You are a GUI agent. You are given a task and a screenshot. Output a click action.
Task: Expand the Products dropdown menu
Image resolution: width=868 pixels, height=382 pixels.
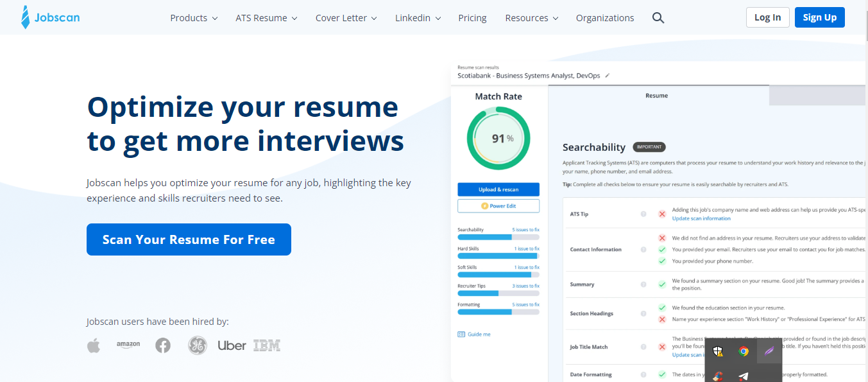click(x=194, y=18)
